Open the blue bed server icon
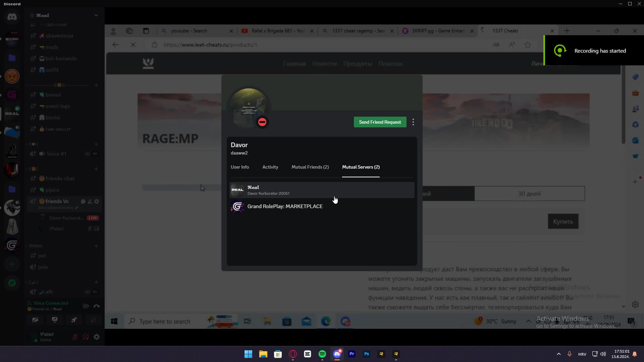The image size is (644, 362). point(12,132)
